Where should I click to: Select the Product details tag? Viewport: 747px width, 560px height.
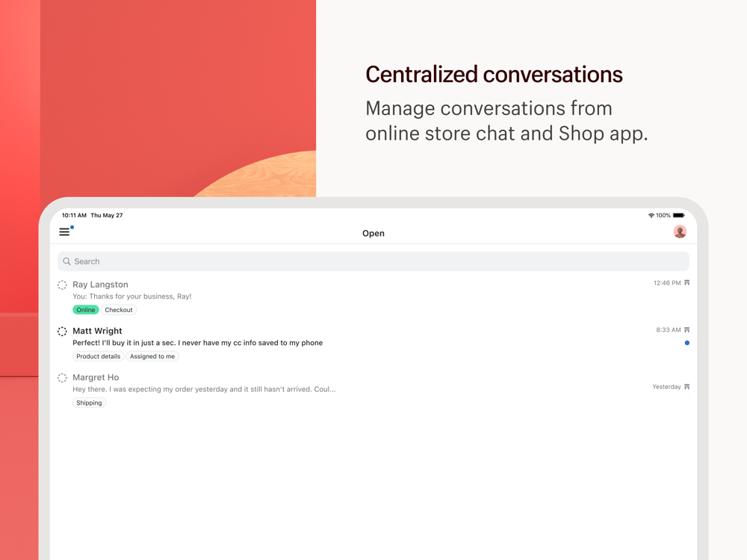click(x=98, y=356)
